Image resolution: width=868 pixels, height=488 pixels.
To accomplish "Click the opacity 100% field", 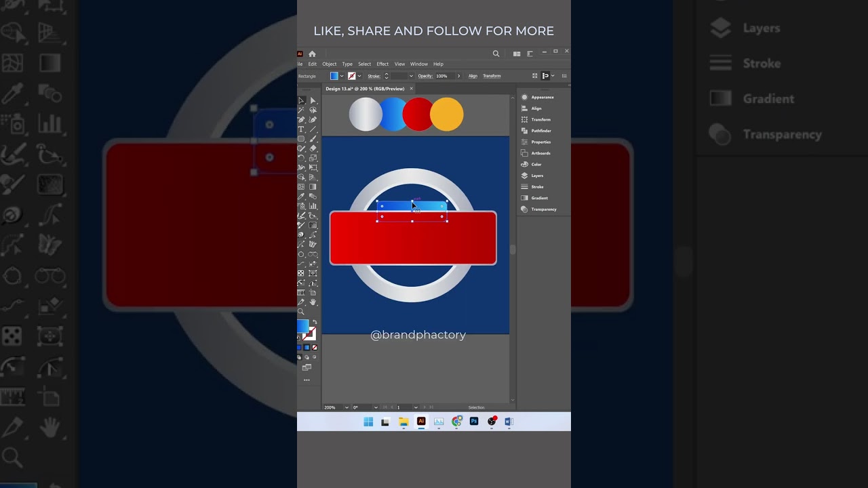I will pos(446,76).
